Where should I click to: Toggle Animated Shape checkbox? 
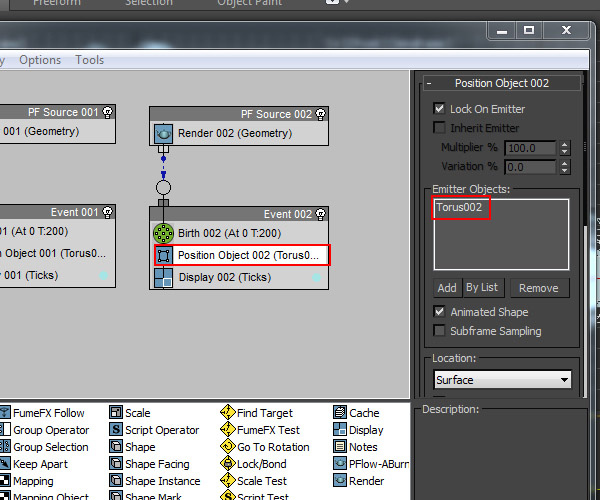pyautogui.click(x=439, y=311)
